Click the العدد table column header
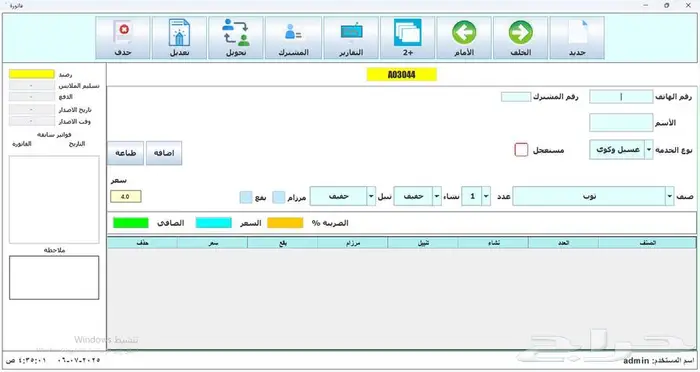 click(563, 243)
